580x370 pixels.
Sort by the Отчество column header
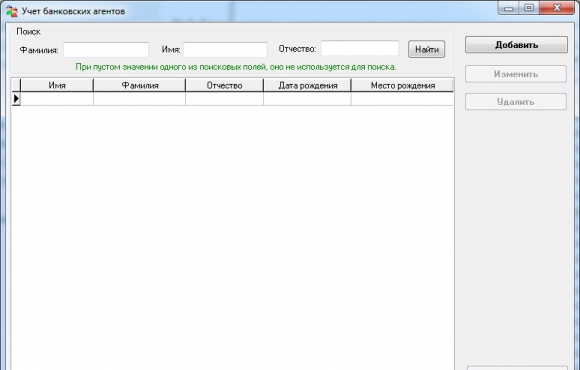224,85
